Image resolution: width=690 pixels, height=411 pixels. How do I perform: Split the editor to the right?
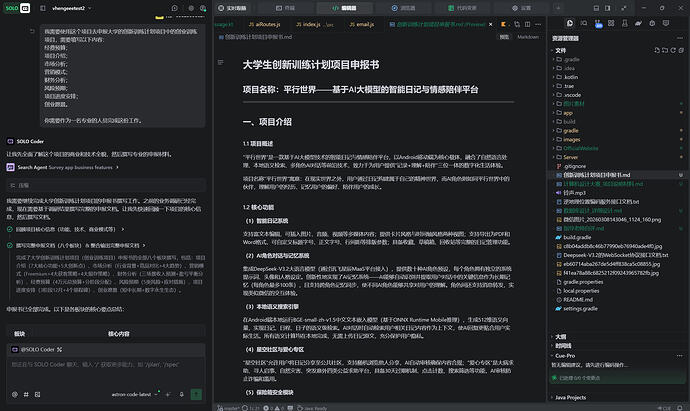(x=527, y=24)
